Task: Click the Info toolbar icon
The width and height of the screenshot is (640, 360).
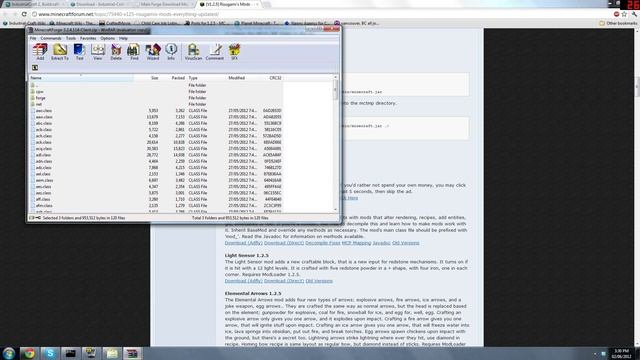Action: click(x=171, y=52)
